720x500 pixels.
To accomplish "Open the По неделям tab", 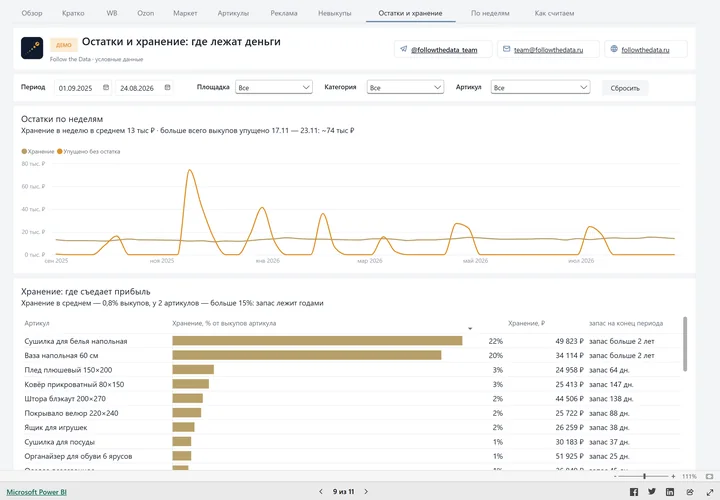I will tap(490, 13).
